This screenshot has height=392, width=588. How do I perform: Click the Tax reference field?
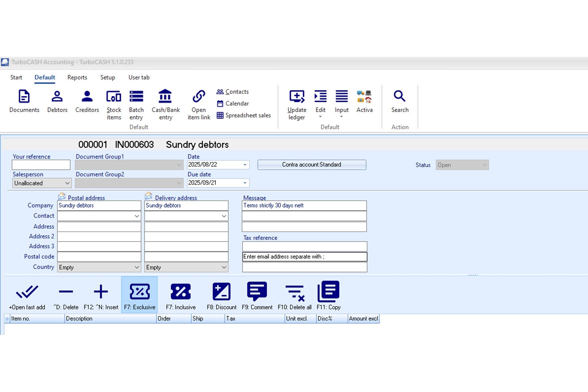point(305,246)
